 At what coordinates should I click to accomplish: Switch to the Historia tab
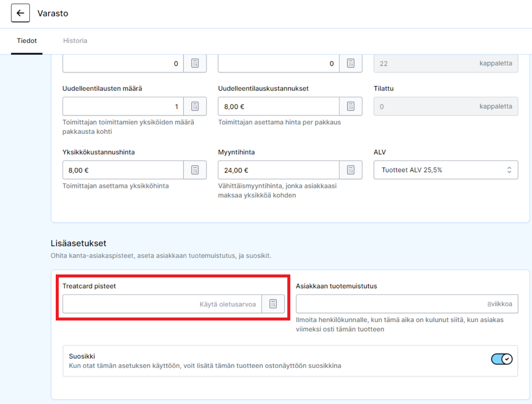[75, 41]
